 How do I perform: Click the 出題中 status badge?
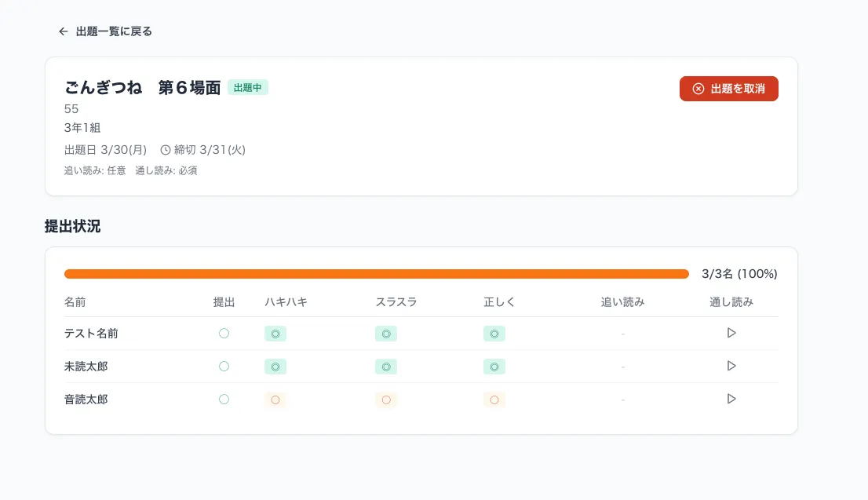[x=248, y=88]
